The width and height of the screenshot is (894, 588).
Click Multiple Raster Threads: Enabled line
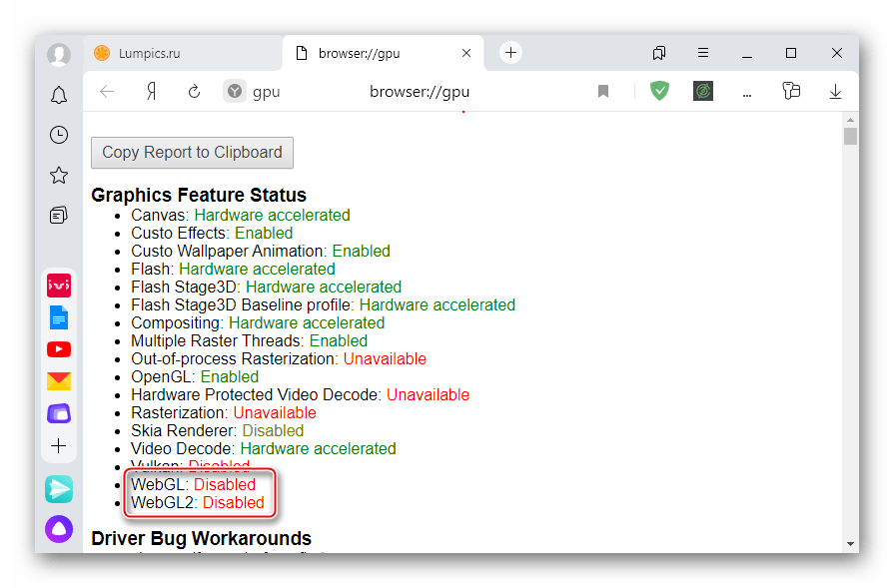pos(249,340)
